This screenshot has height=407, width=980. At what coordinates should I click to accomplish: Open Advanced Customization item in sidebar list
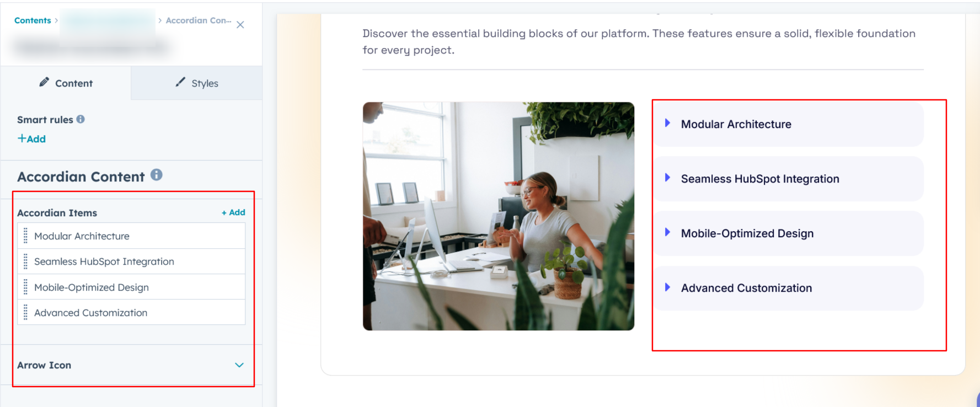point(90,313)
